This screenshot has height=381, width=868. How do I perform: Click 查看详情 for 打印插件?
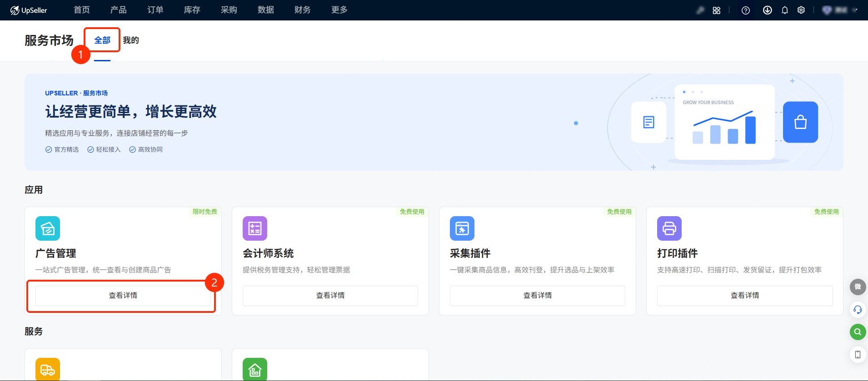click(x=745, y=296)
